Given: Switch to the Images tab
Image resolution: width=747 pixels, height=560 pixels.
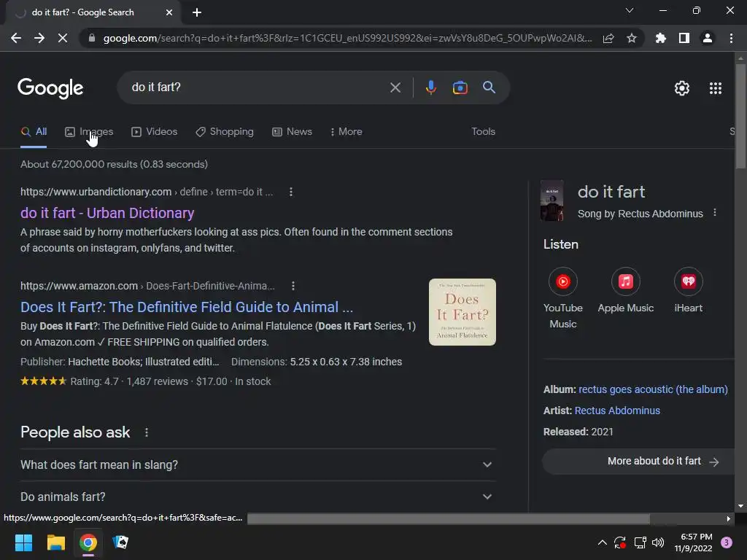Looking at the screenshot, I should point(89,132).
